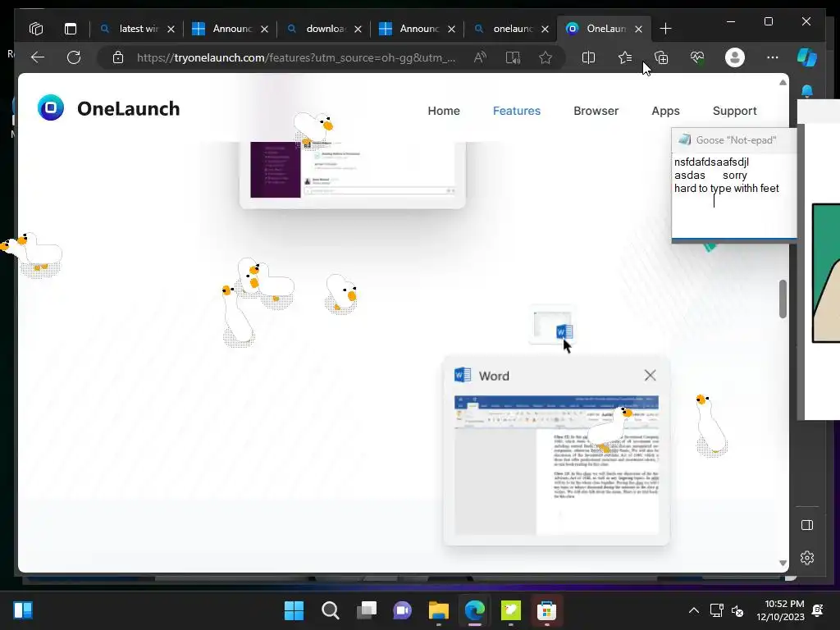
Task: Activate Read aloud icon in address bar
Action: coord(480,57)
